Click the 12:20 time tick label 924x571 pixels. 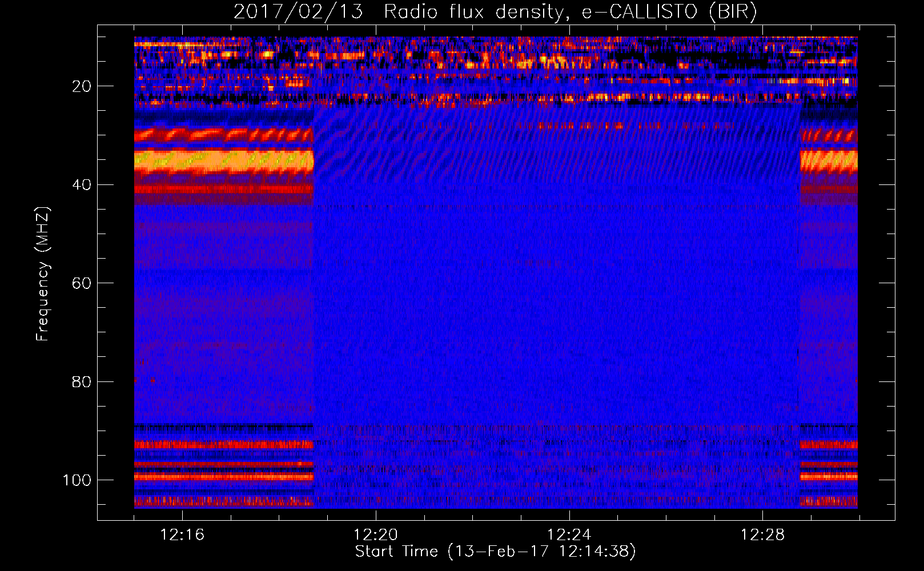(376, 534)
